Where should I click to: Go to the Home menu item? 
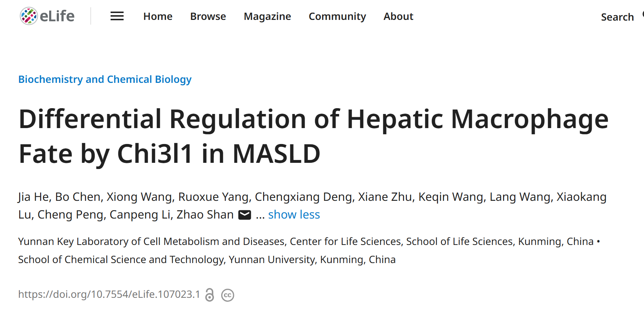[x=158, y=17]
